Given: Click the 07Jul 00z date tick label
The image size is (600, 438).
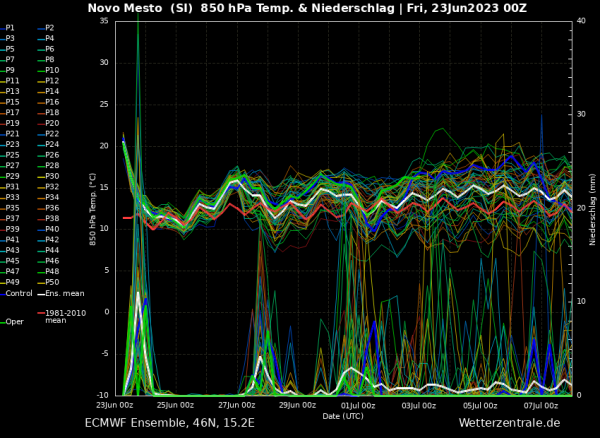Looking at the screenshot, I should 541,405.
